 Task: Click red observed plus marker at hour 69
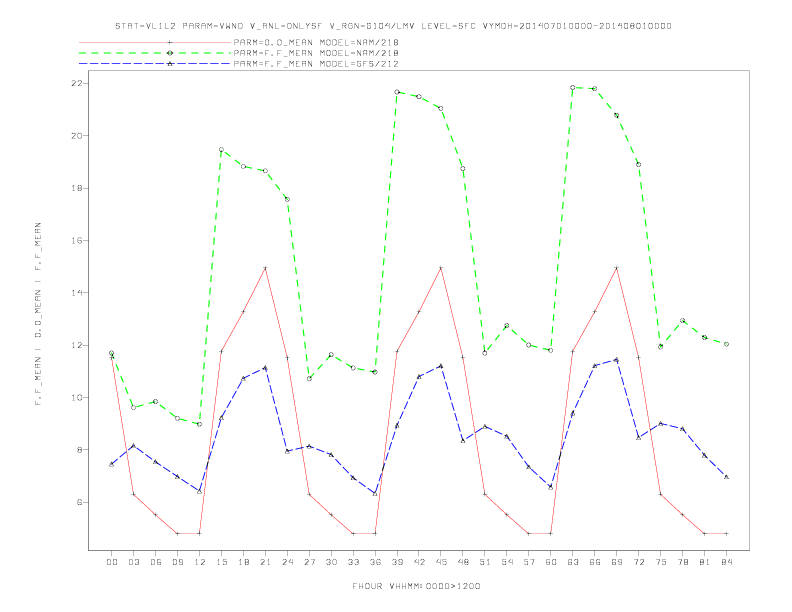617,268
